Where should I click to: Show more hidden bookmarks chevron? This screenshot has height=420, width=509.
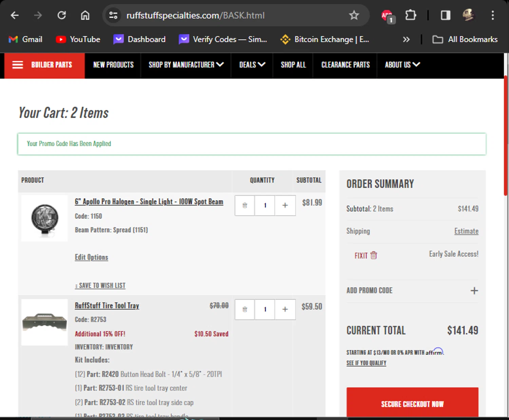click(x=406, y=39)
